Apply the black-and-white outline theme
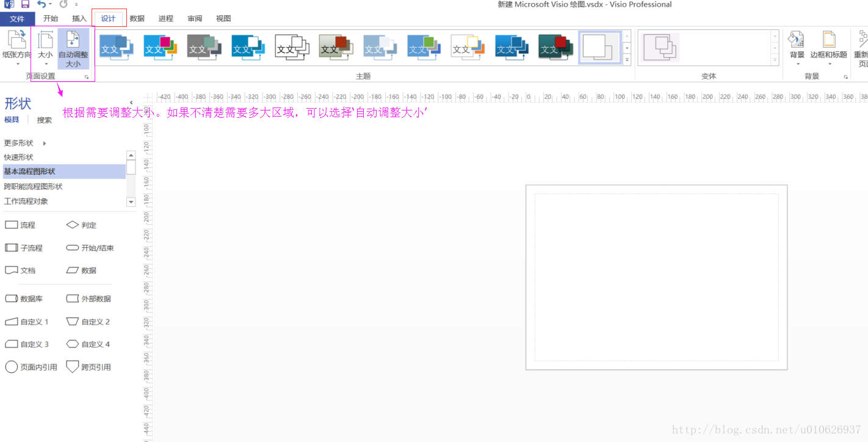This screenshot has width=868, height=442. point(292,47)
